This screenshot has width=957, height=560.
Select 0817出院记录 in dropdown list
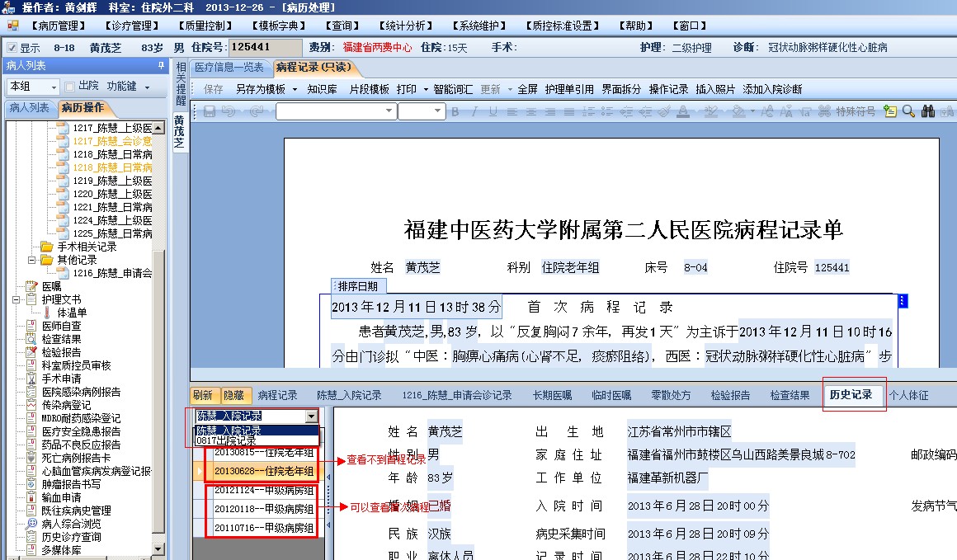257,440
